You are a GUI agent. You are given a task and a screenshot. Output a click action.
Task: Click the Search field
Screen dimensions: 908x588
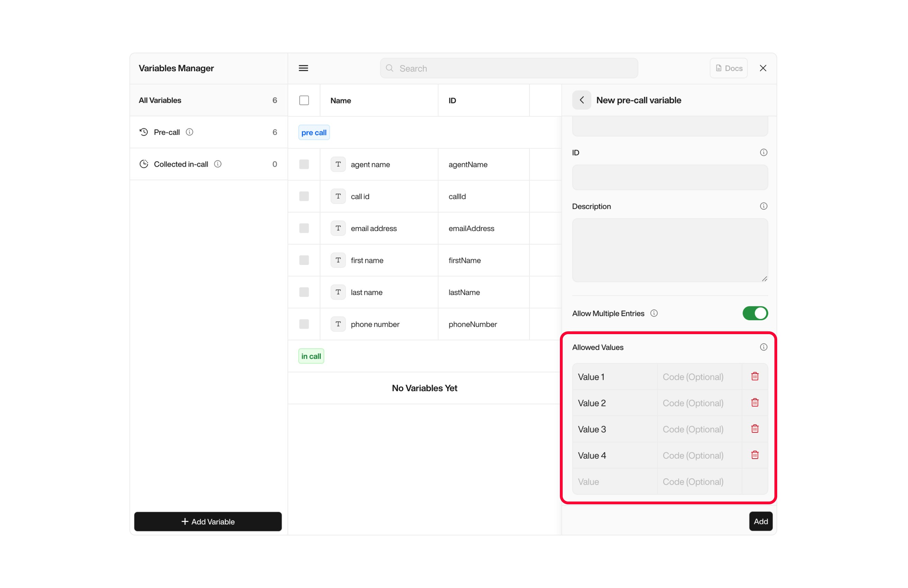pos(508,68)
